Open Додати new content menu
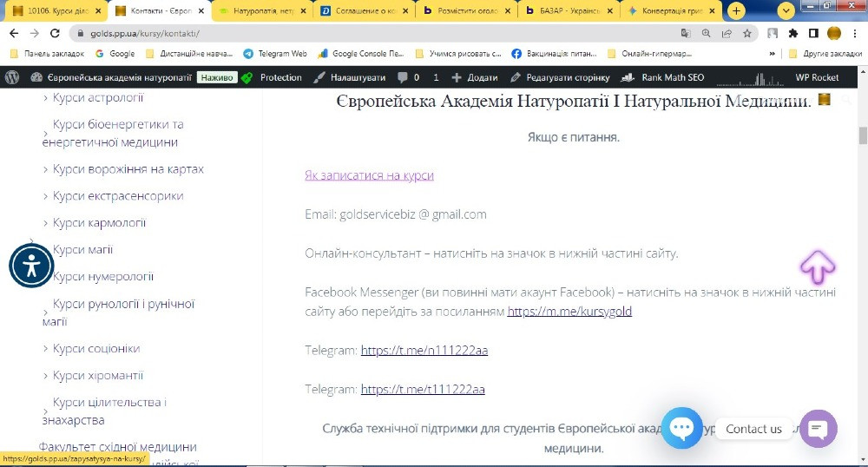The image size is (868, 467). click(475, 77)
